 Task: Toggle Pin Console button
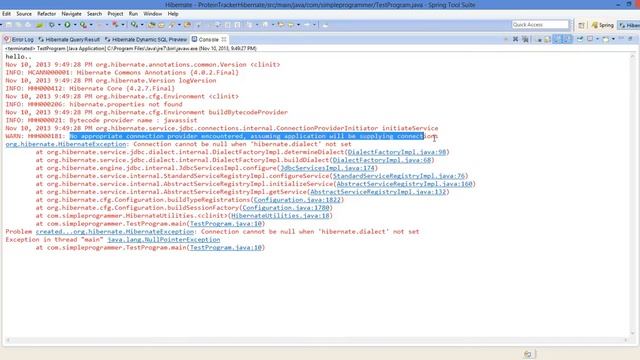coord(580,39)
